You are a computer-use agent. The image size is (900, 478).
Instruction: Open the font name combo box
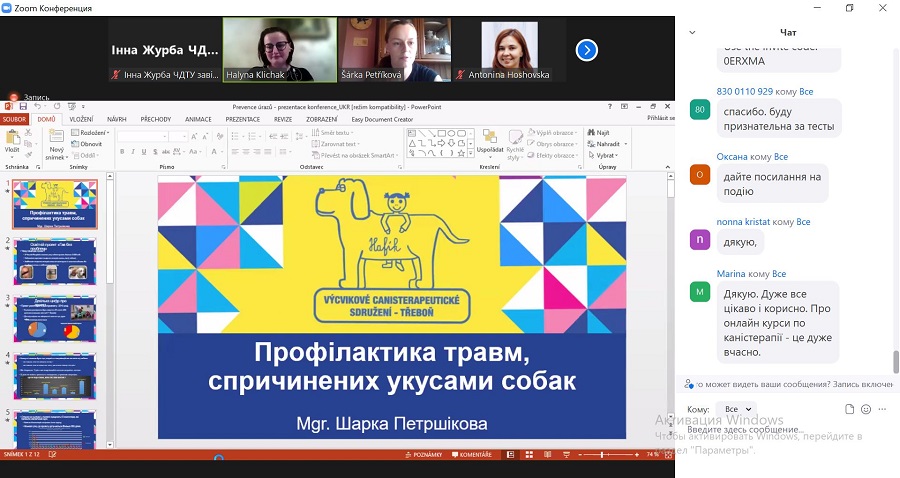click(142, 137)
